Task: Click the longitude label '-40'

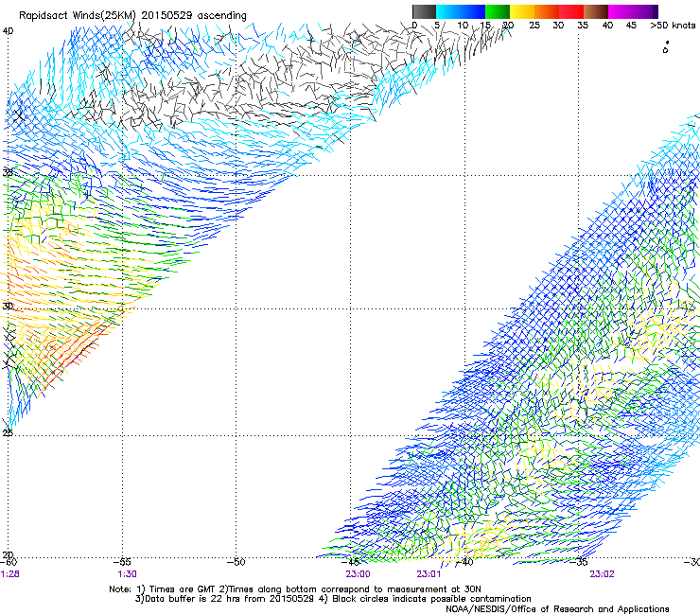Action: (465, 562)
